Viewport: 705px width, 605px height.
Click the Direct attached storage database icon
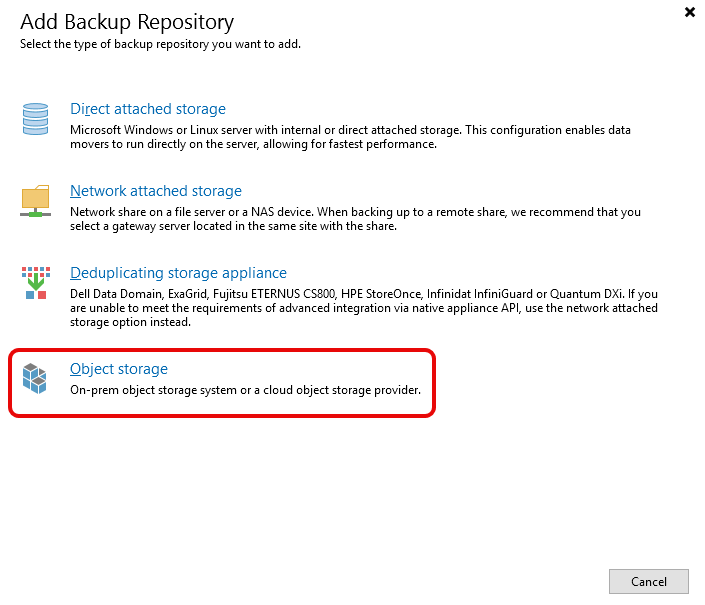(36, 119)
